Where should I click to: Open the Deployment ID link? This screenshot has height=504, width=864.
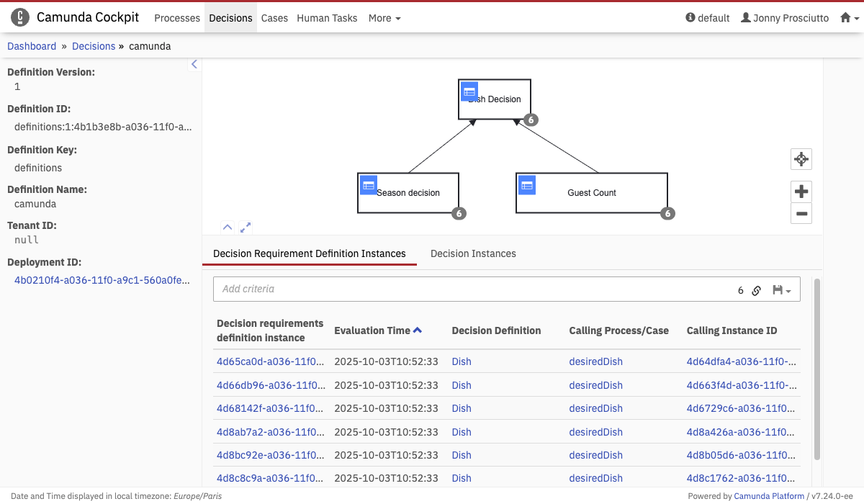[102, 280]
